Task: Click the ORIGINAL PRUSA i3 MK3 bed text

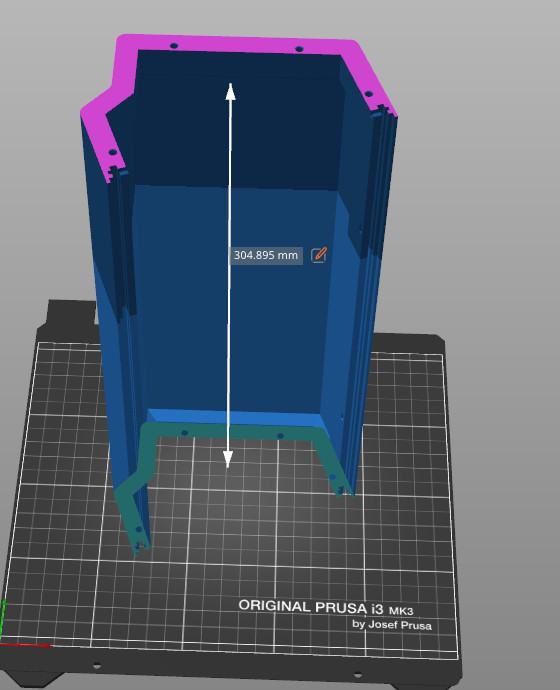Action: pyautogui.click(x=326, y=608)
